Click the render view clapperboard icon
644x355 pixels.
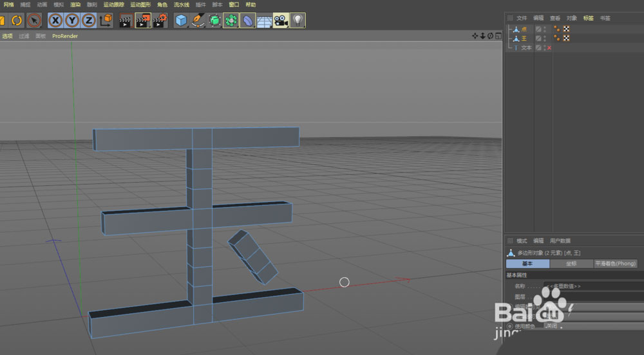[x=126, y=21]
